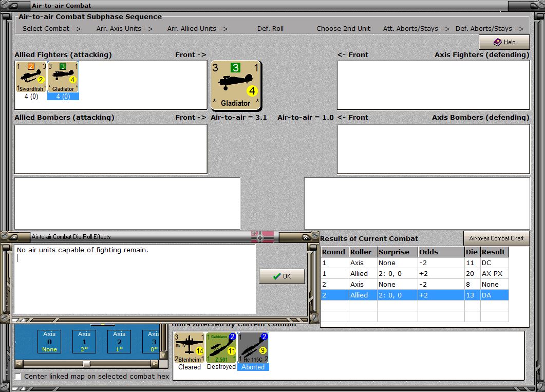Move the horizontal scrollbar thumb under Axis boxes
Image resolution: width=545 pixels, height=392 pixels.
tap(86, 364)
